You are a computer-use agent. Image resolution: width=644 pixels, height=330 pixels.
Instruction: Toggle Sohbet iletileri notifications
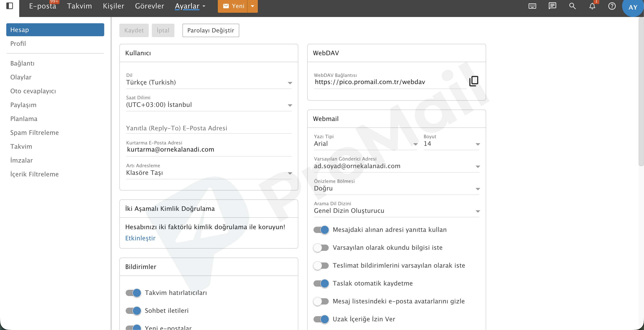click(x=133, y=311)
